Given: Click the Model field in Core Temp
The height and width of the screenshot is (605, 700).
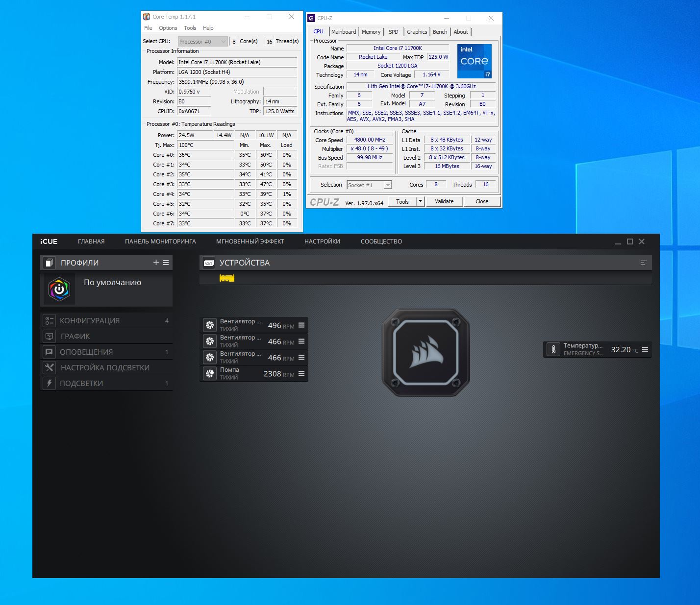Looking at the screenshot, I should tap(237, 62).
